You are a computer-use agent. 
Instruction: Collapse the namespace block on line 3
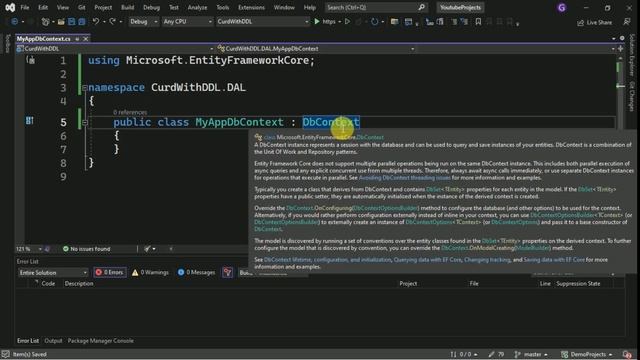point(84,87)
